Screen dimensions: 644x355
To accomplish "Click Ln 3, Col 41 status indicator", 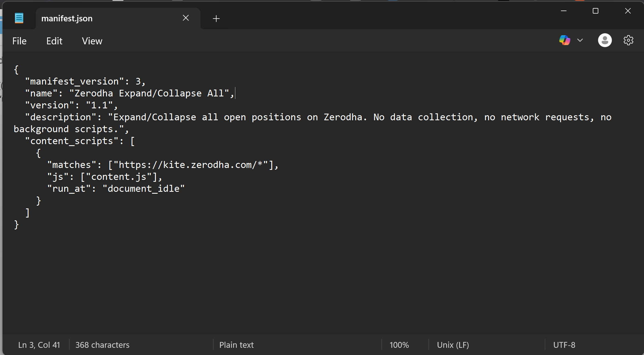I will click(x=39, y=345).
